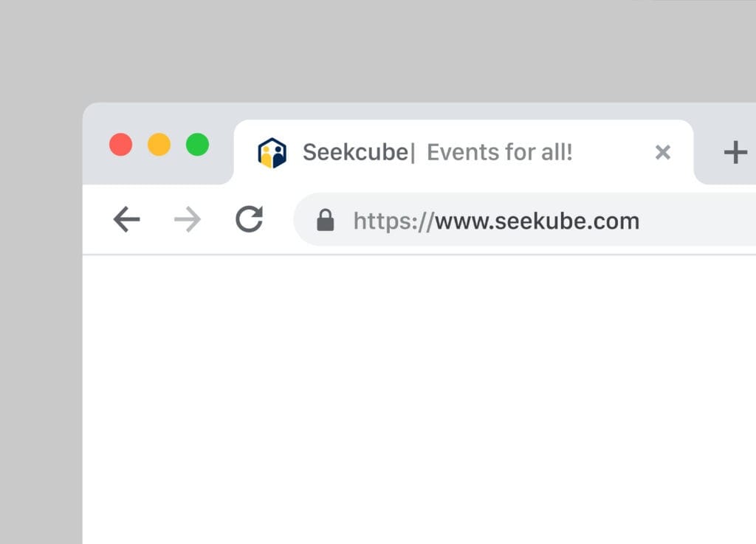Screen dimensions: 756x544
Task: Click the https:// protocol prefix in URL
Action: point(393,221)
